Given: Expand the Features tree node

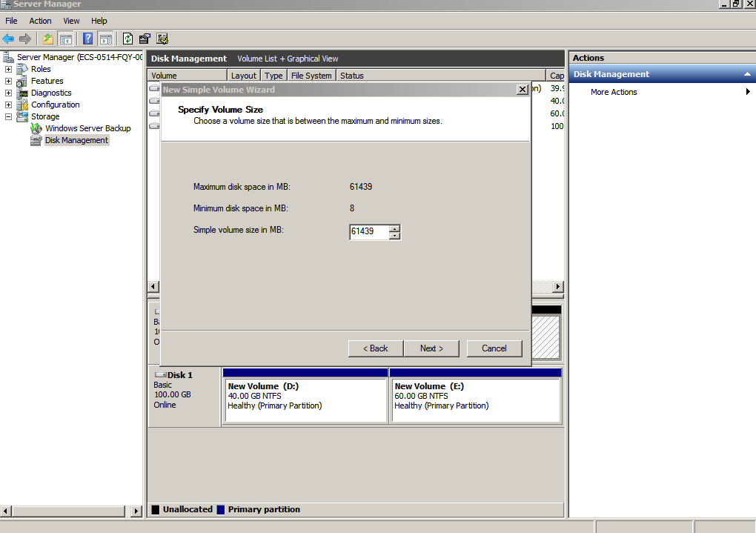Looking at the screenshot, I should coord(8,81).
